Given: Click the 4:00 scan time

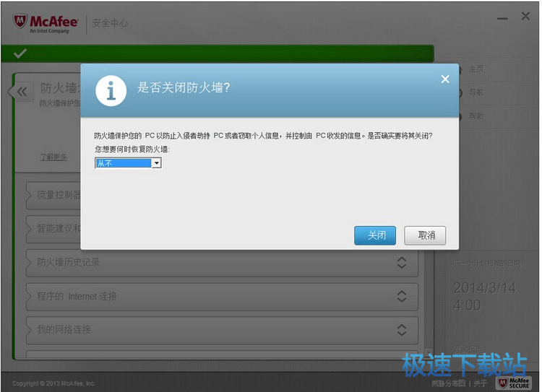Looking at the screenshot, I should click(467, 305).
